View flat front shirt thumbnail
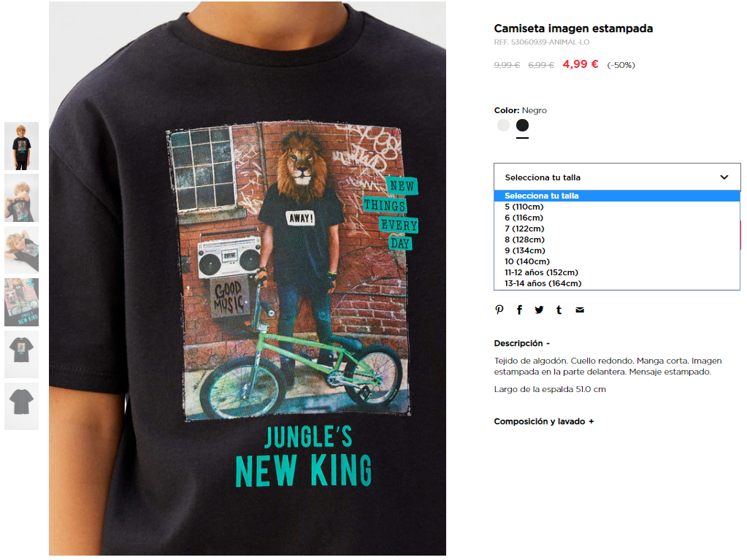Viewport: 747px width, 560px height. click(x=21, y=354)
